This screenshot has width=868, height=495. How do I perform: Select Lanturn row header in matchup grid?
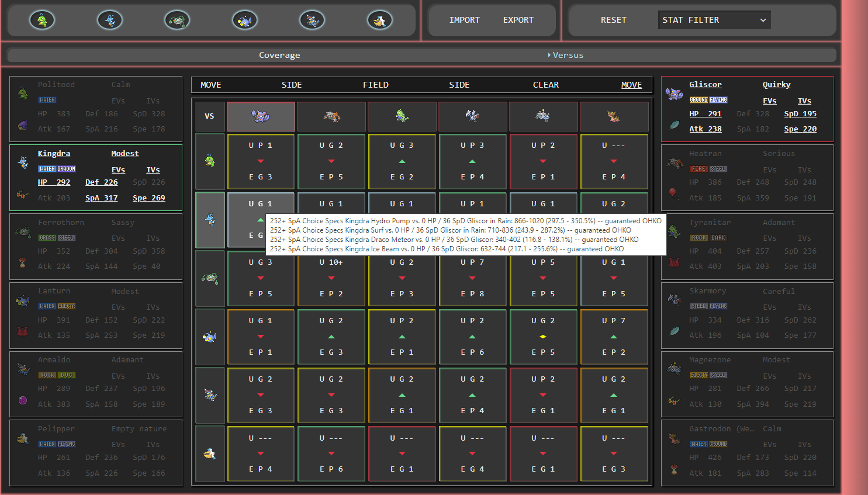[210, 337]
